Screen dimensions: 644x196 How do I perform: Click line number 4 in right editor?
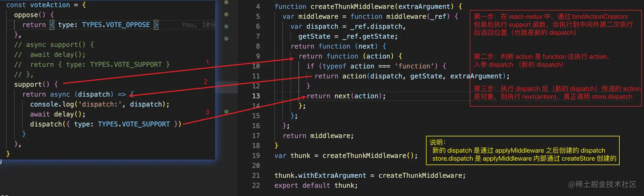point(257,6)
